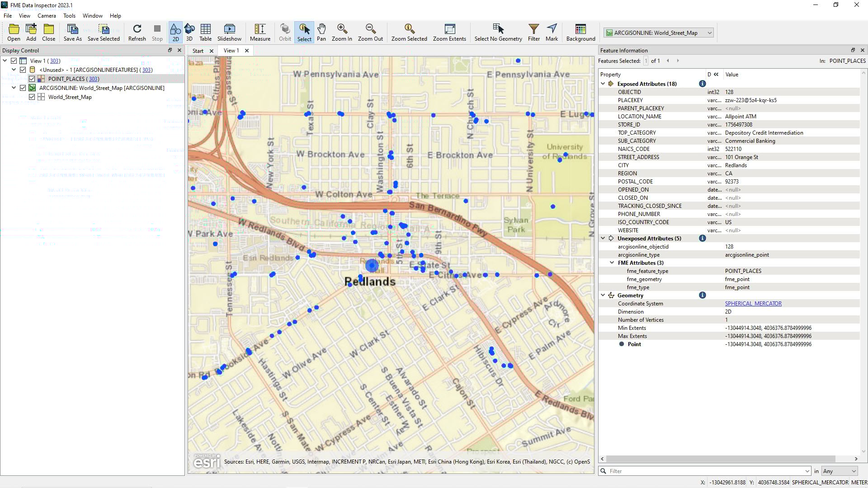The height and width of the screenshot is (488, 868).
Task: Open the File menu
Action: (x=8, y=15)
